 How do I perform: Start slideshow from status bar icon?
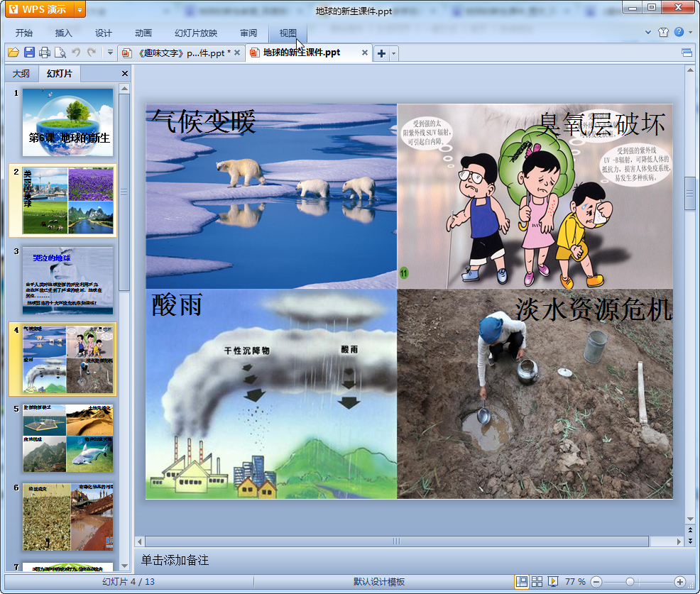tap(552, 581)
